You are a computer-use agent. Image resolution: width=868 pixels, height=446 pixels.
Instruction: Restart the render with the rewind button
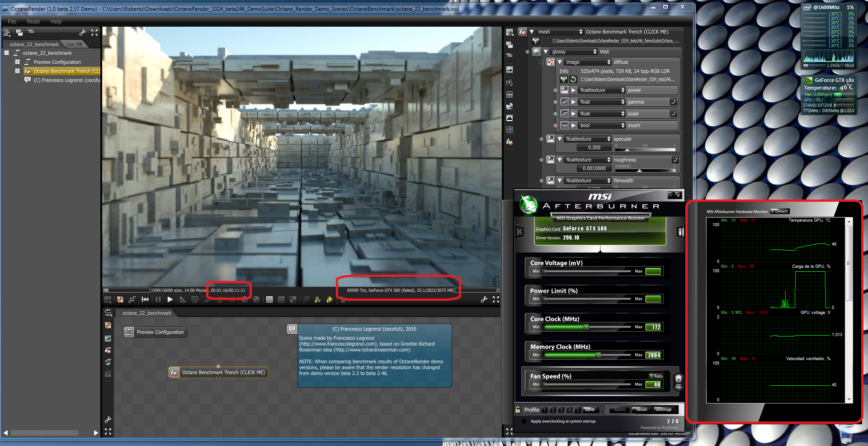[145, 299]
